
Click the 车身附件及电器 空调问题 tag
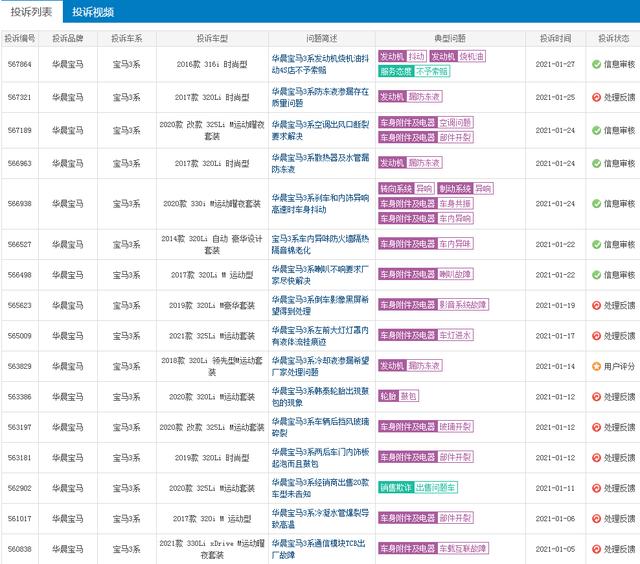tap(426, 122)
